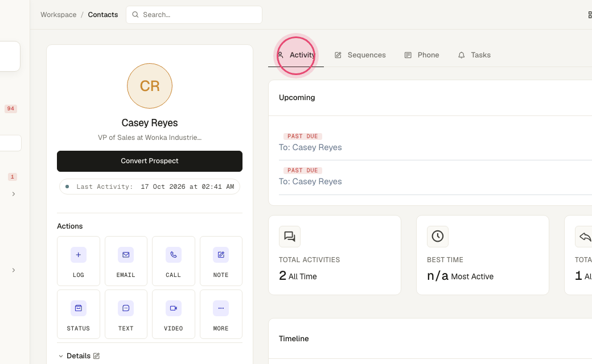592x364 pixels.
Task: Click n/a Most Active value
Action: tap(461, 276)
